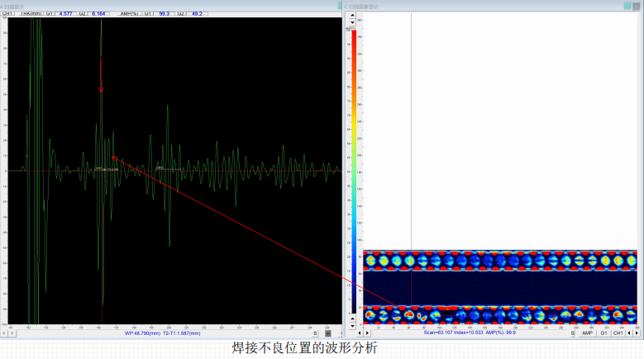Click the small square icon right of A-scan S button
Screen dimensions: 644x359
tap(328, 333)
